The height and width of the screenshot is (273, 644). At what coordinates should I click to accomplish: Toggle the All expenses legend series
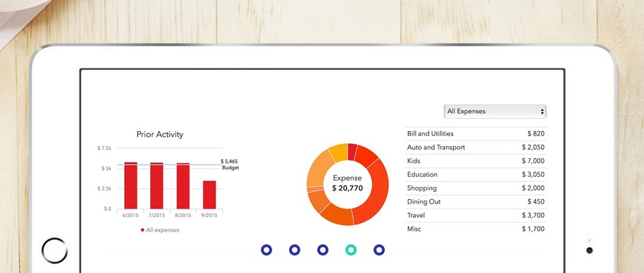160,230
